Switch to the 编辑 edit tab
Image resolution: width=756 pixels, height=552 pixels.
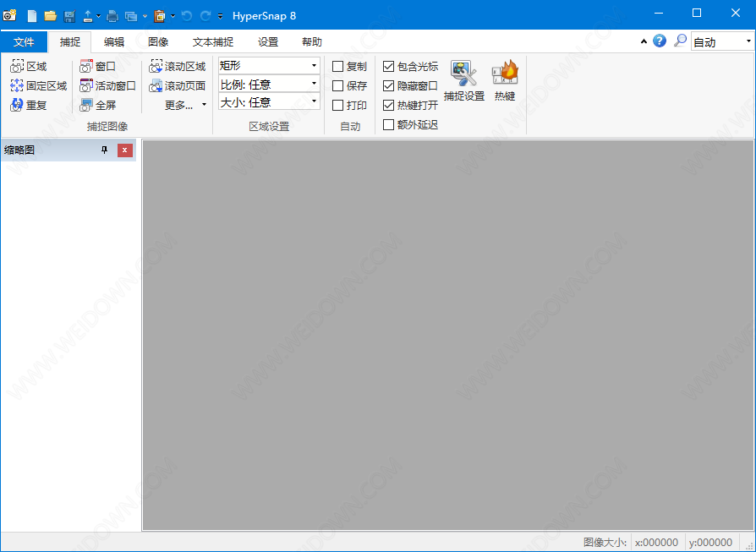(x=114, y=42)
